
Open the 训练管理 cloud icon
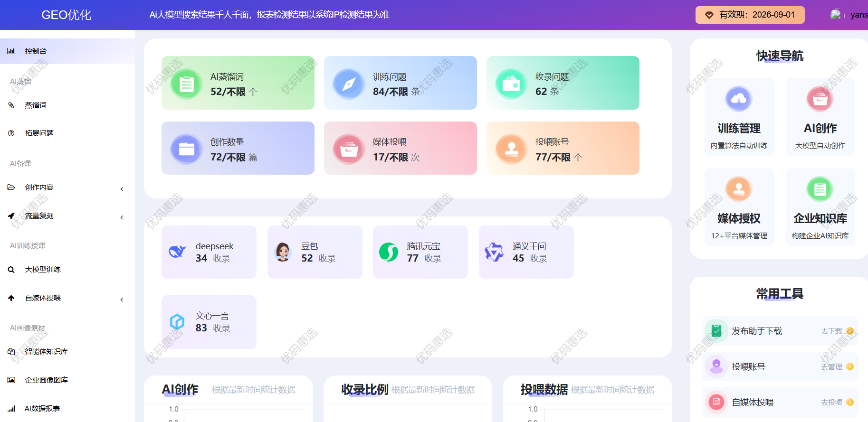click(739, 99)
